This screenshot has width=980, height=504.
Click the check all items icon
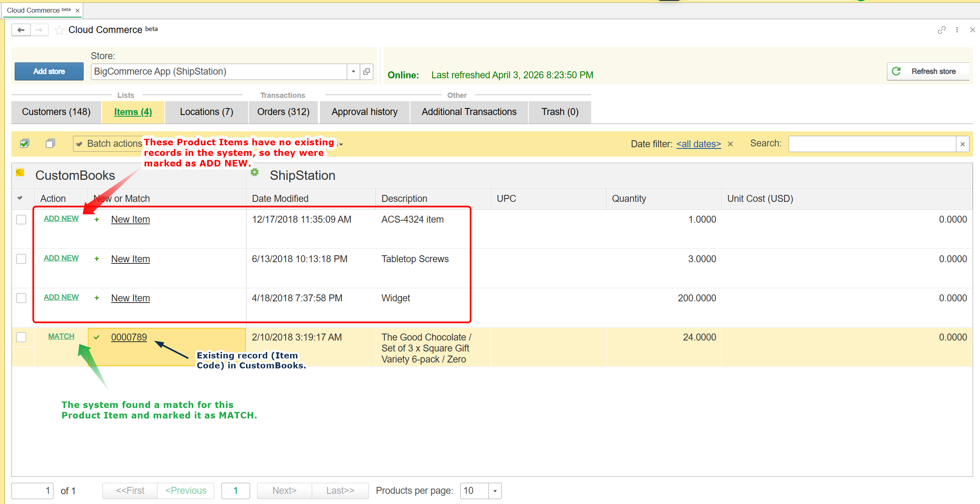click(x=24, y=144)
